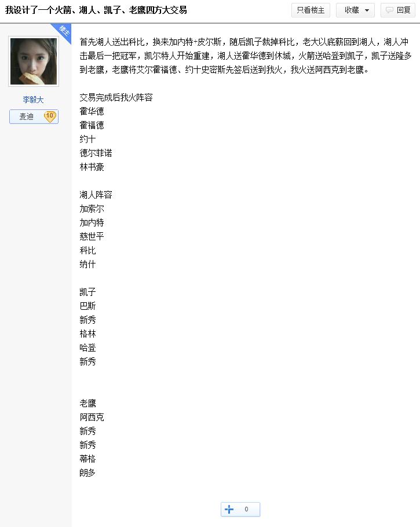This screenshot has width=420, height=527.
Task: Click the name 朗多 at list end
Action: 88,473
